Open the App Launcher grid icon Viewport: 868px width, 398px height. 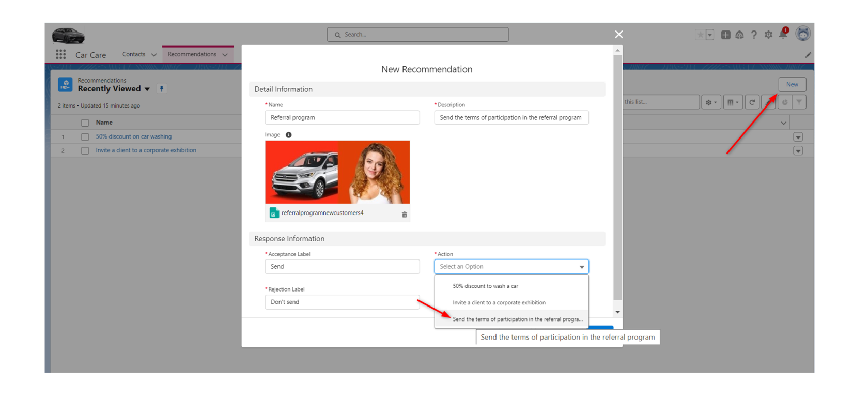point(60,54)
